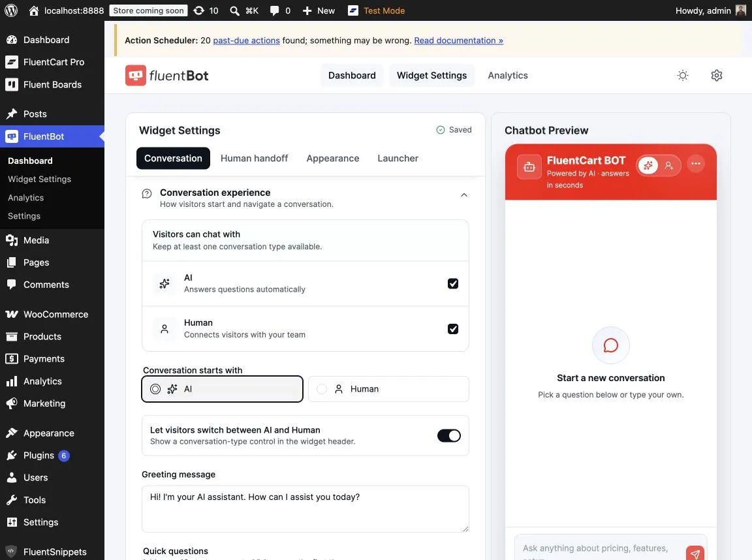Image resolution: width=752 pixels, height=560 pixels.
Task: Switch to the Conversation tab
Action: 173,158
